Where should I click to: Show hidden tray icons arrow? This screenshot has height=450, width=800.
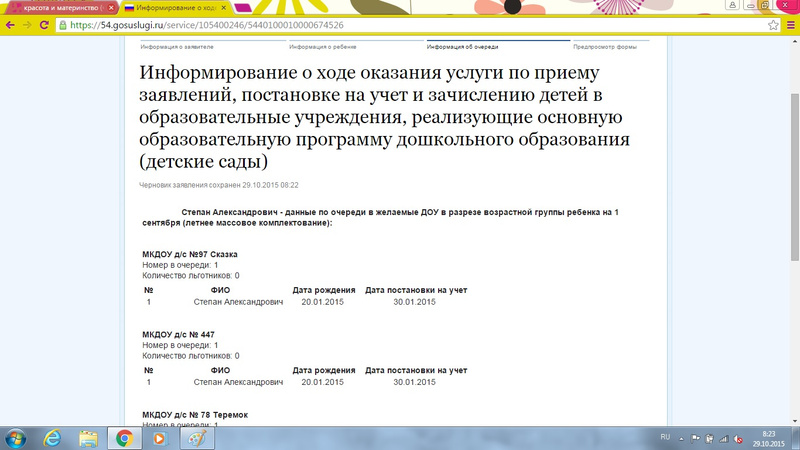tap(681, 439)
